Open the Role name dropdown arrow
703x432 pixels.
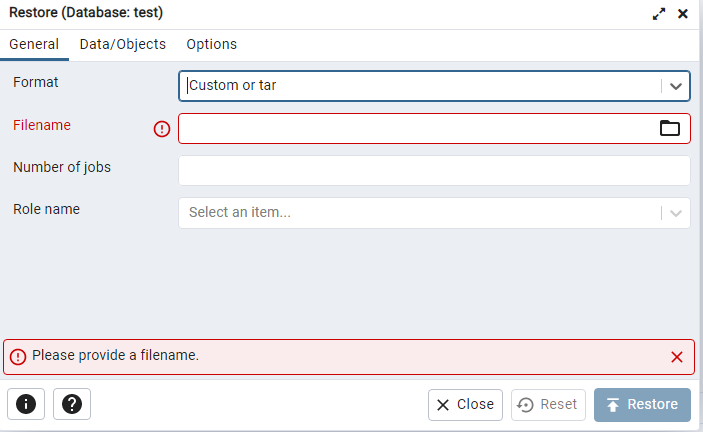click(x=676, y=213)
